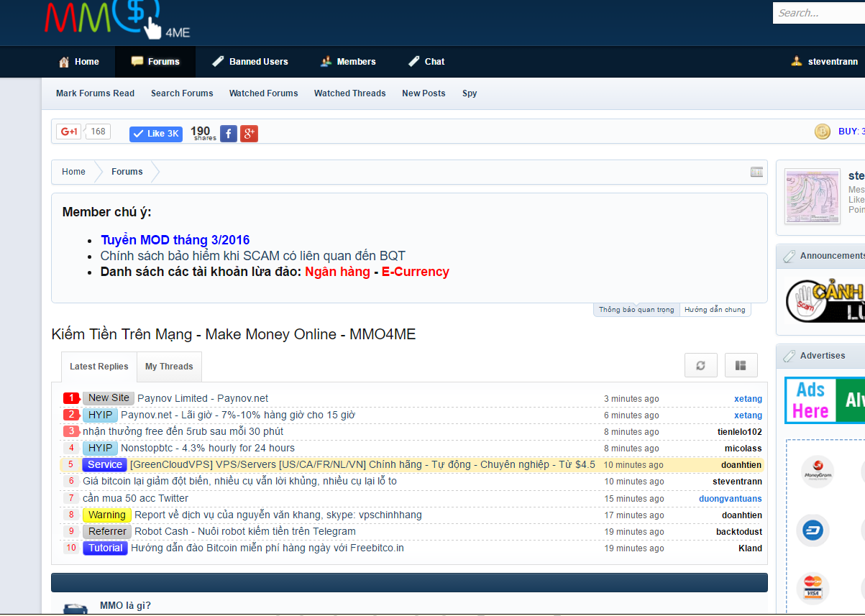Click the G+1 button
The height and width of the screenshot is (616, 865).
(70, 132)
